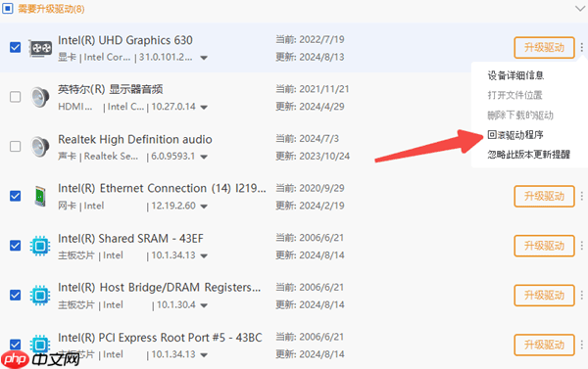Open version dropdown next to 12.19.2.60
588x369 pixels.
(x=204, y=207)
